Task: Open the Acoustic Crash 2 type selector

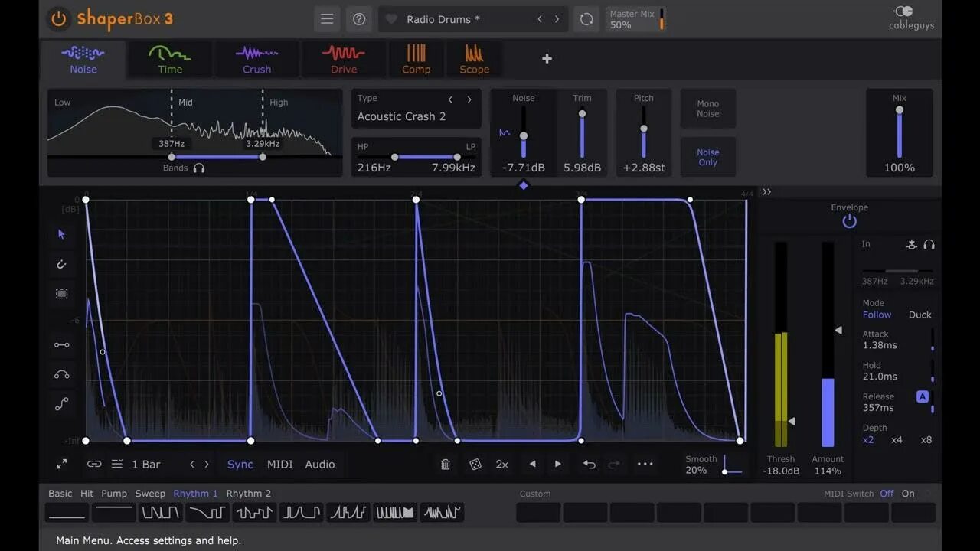Action: (401, 116)
